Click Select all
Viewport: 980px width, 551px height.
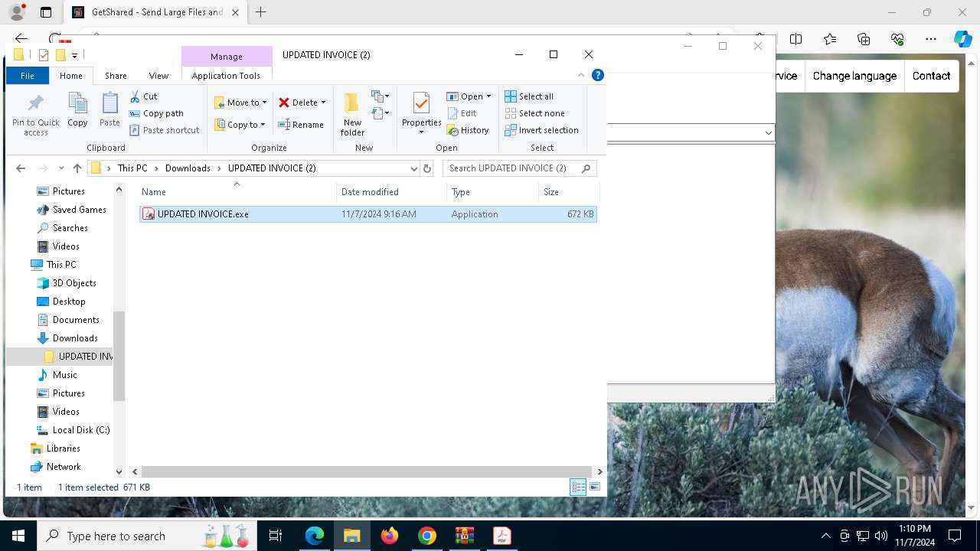pos(529,96)
